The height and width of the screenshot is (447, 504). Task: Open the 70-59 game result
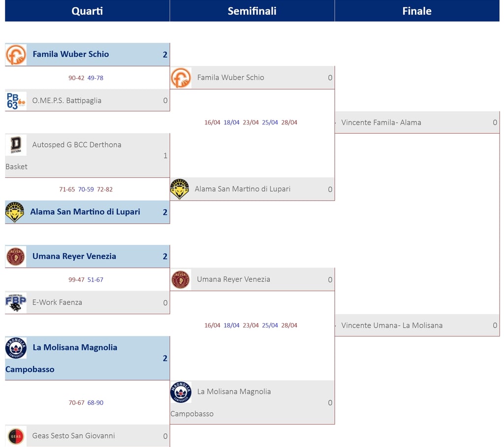[86, 189]
